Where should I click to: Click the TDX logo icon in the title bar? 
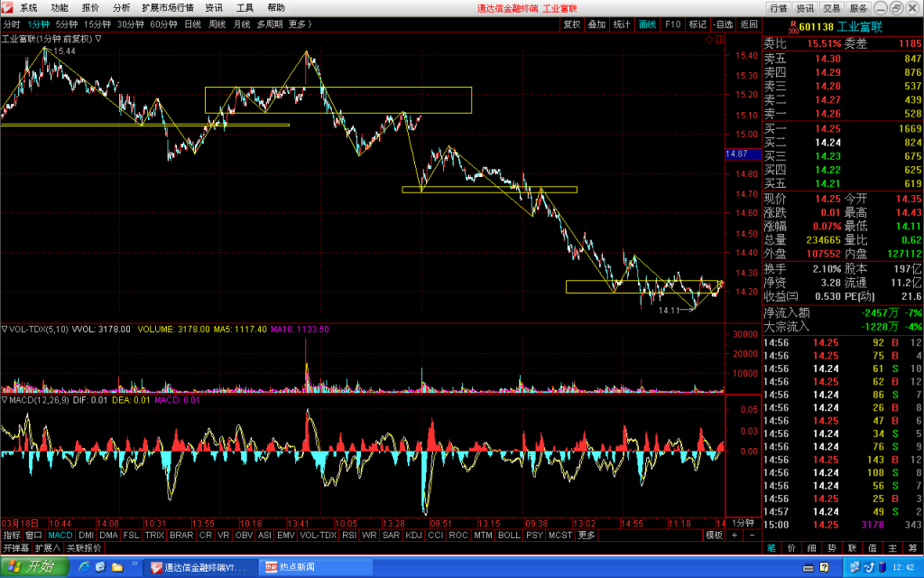click(x=7, y=7)
